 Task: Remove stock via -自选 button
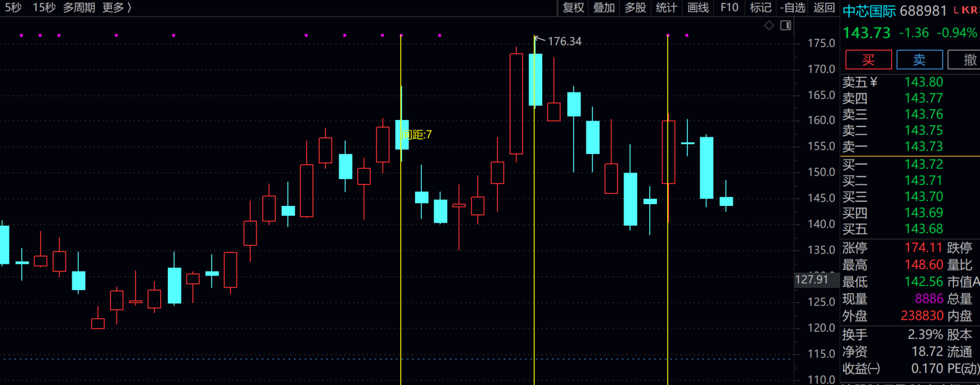pyautogui.click(x=792, y=8)
